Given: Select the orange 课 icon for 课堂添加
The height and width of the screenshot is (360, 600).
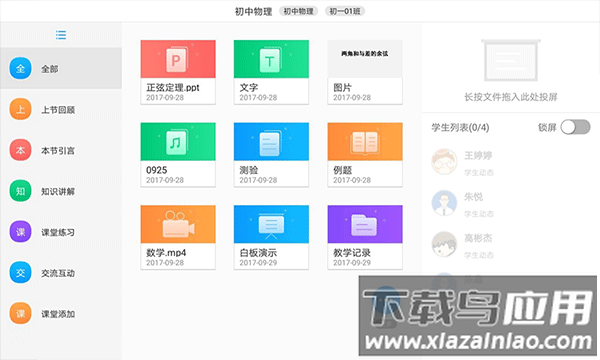Looking at the screenshot, I should click(x=20, y=314).
